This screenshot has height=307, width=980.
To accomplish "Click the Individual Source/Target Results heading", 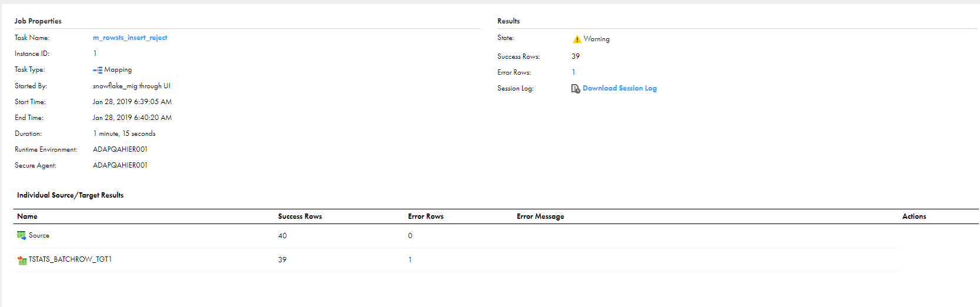I will pos(70,195).
